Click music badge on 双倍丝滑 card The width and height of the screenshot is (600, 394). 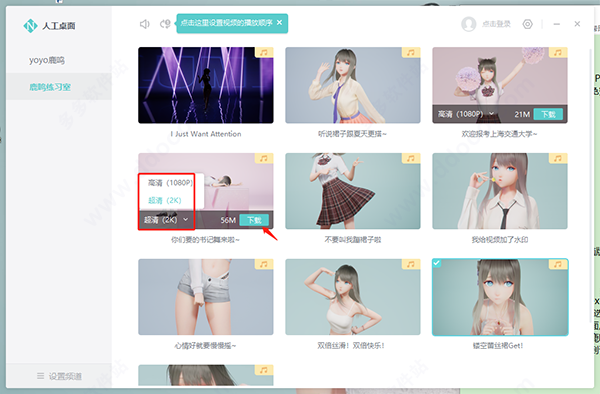pos(411,264)
